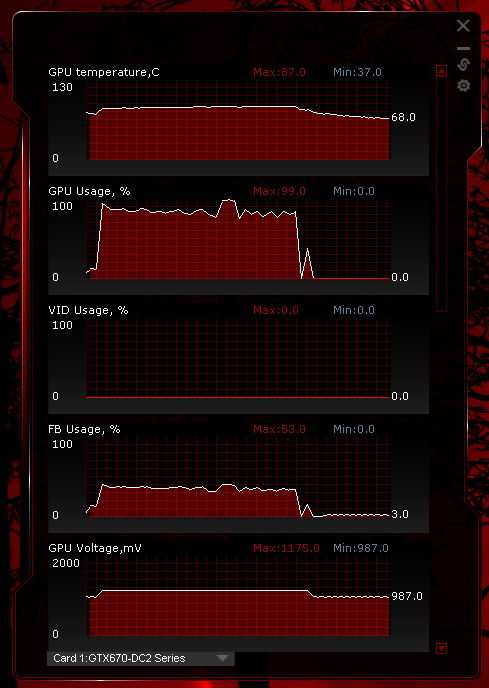The width and height of the screenshot is (489, 688).
Task: Select the FB Usage graph
Action: (x=237, y=477)
